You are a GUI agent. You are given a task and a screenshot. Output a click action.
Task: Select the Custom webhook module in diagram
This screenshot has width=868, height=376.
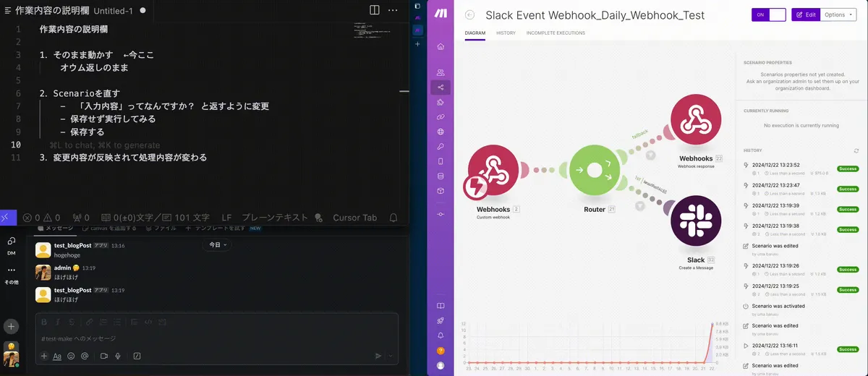point(494,171)
